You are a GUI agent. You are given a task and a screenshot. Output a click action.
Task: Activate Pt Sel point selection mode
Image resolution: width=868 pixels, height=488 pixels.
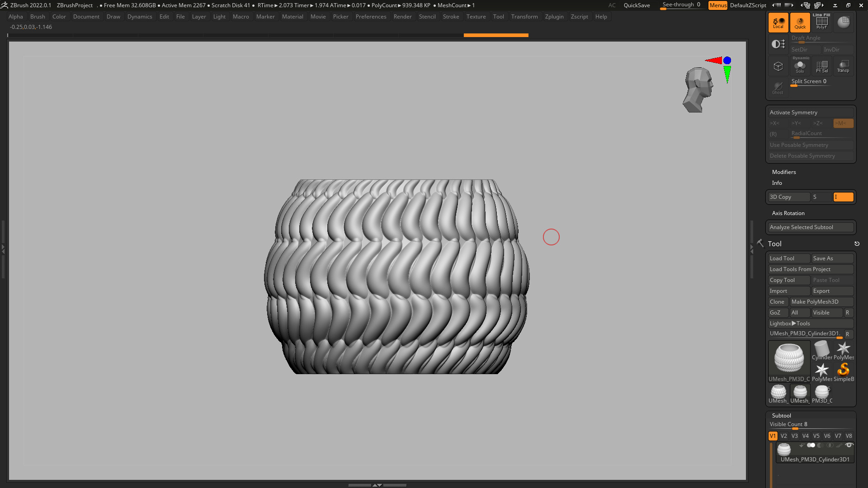(x=821, y=66)
